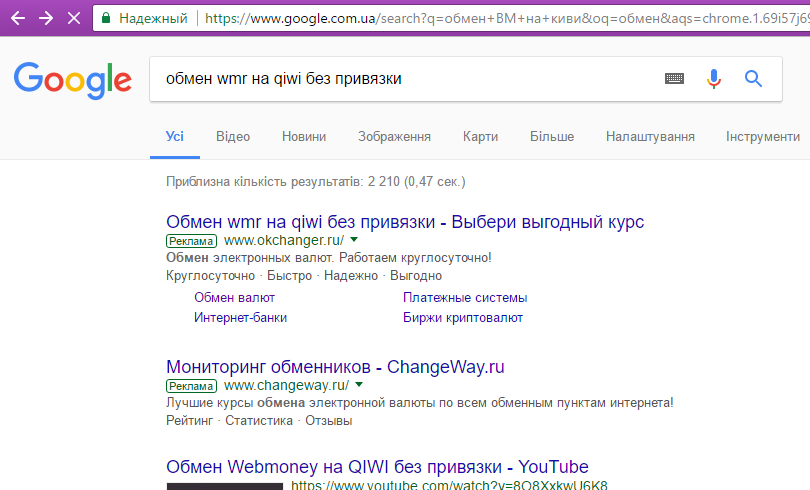This screenshot has width=810, height=490.
Task: Start voice search with microphone icon
Action: coord(713,79)
